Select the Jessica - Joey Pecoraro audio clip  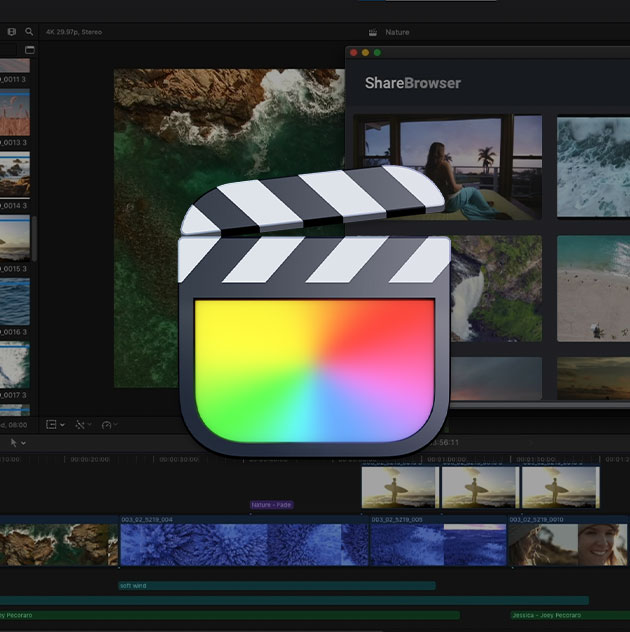tap(570, 615)
